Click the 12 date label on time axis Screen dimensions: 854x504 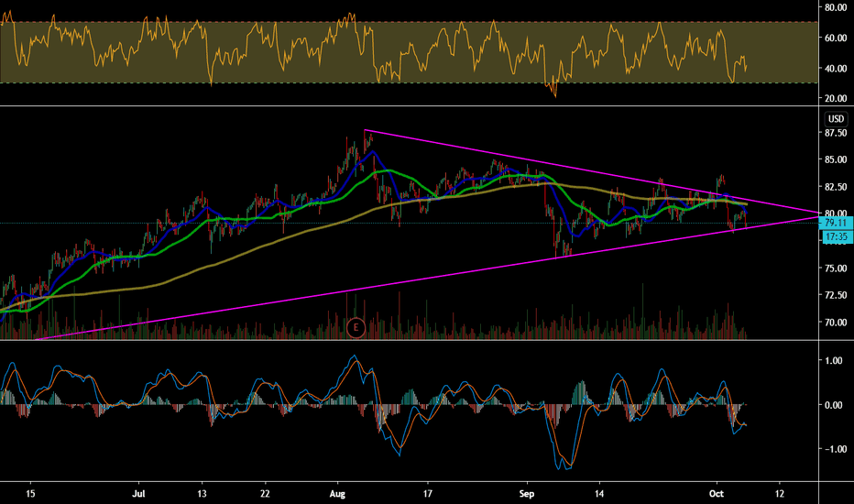[x=780, y=494]
